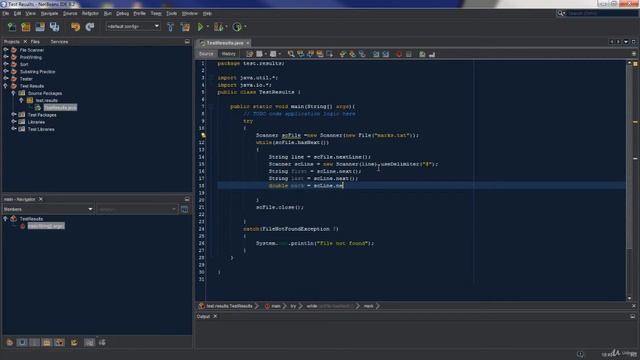Click the Profile Project toolbar icon
Screen dimensions: 640x360
(x=237, y=27)
